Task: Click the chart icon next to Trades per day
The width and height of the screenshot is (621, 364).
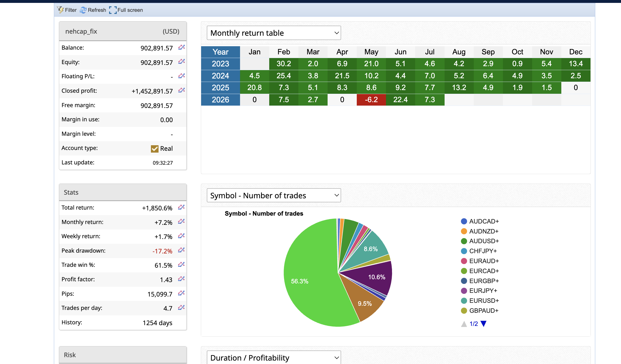Action: 181,307
